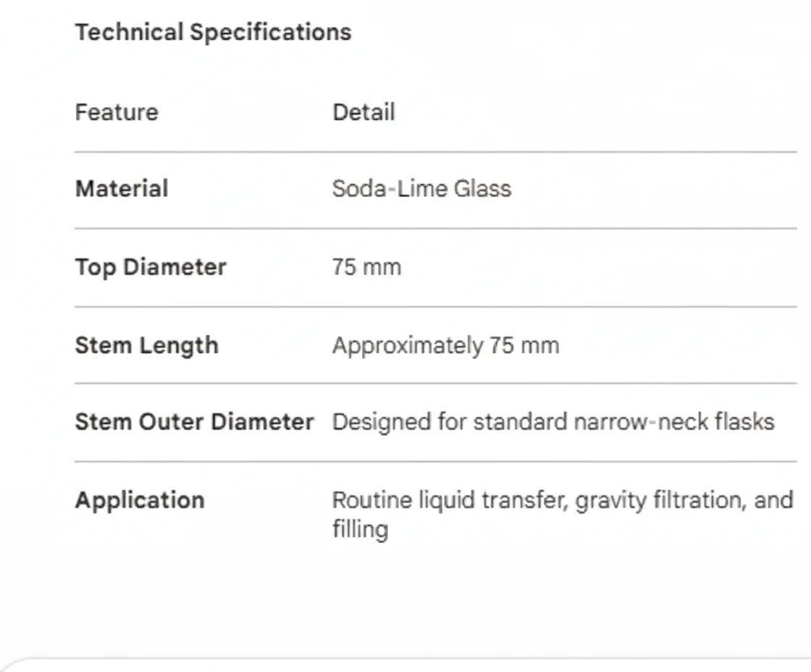Click the Technical Specifications heading
This screenshot has height=672, width=811.
tap(213, 33)
